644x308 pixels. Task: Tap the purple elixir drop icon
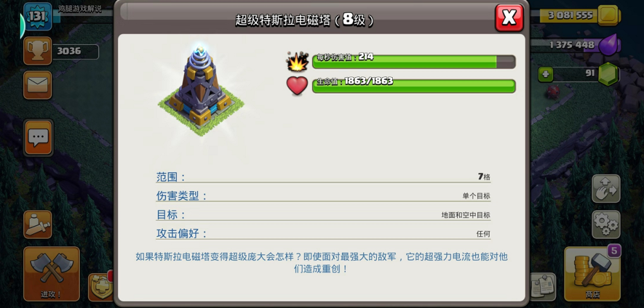click(x=609, y=44)
